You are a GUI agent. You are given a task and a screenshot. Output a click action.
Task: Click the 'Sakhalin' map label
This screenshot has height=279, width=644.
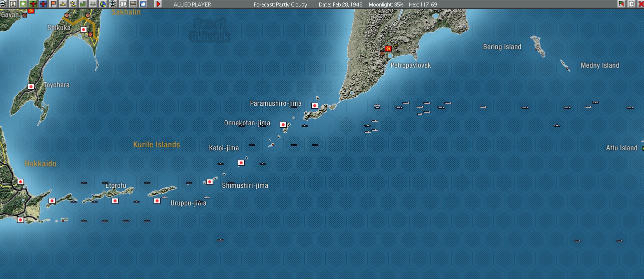(x=126, y=12)
